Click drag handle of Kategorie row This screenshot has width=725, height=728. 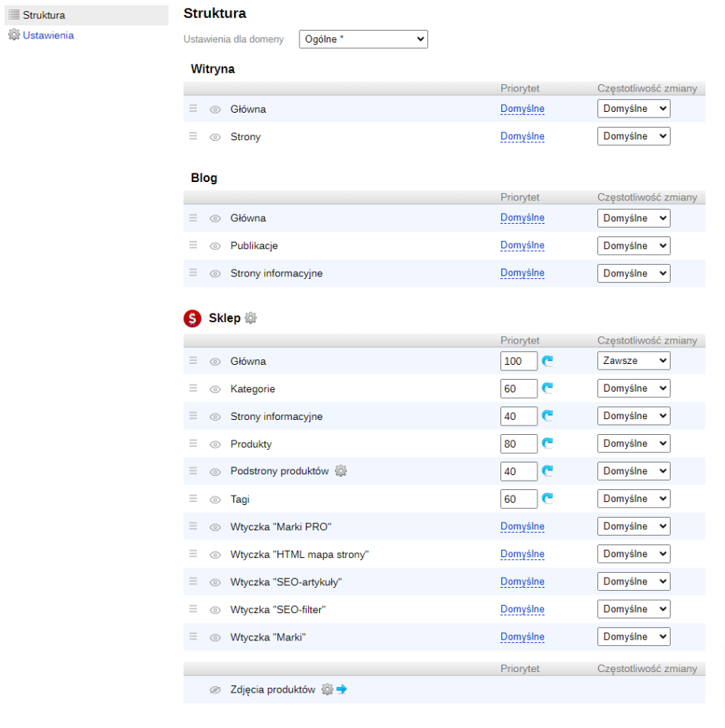(x=193, y=388)
